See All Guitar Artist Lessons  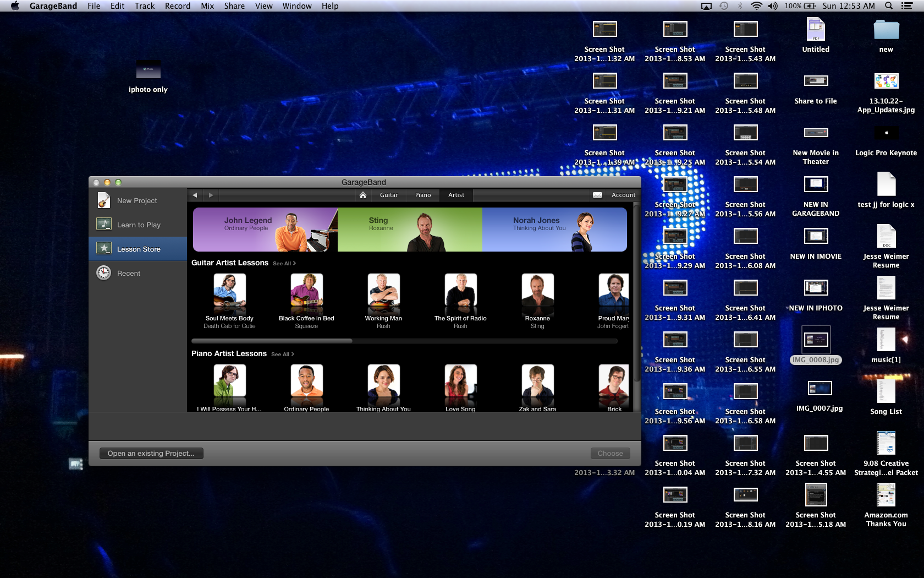click(284, 264)
